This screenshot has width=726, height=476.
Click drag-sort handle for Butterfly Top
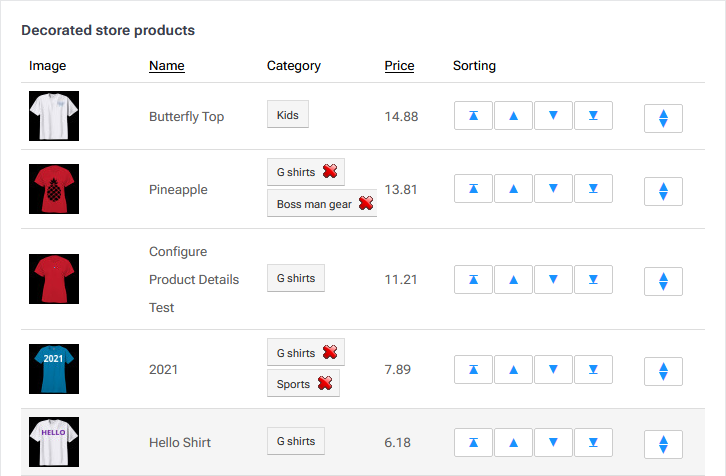click(x=663, y=118)
